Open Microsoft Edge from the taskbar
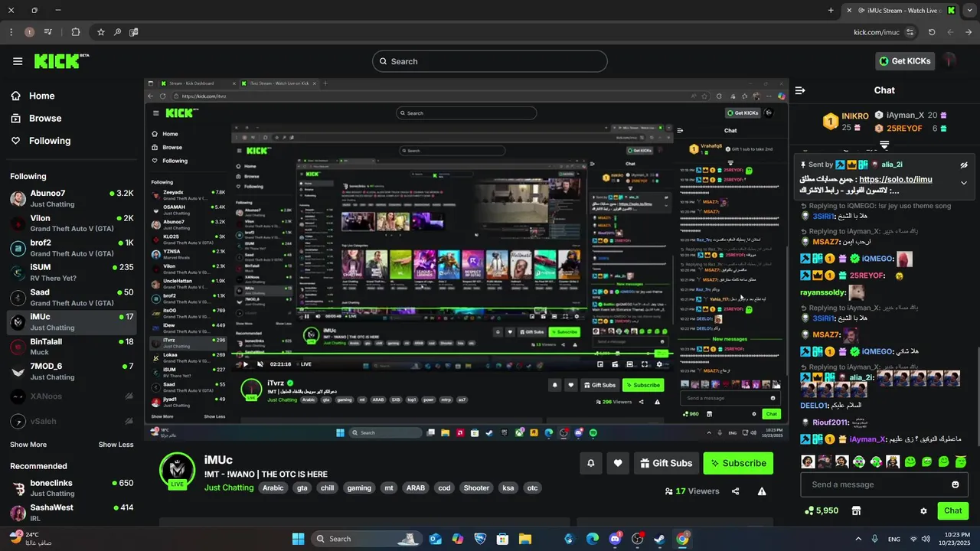 pyautogui.click(x=592, y=539)
